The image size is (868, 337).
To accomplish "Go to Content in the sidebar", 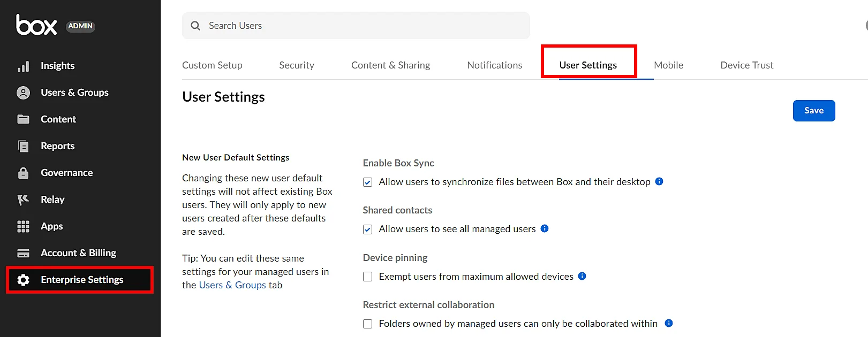I will tap(58, 119).
